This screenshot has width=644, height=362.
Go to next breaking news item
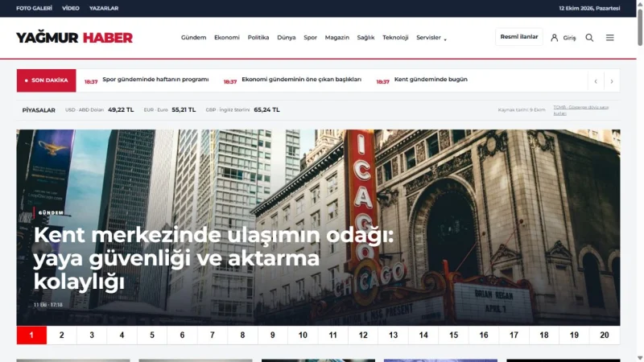tap(612, 81)
